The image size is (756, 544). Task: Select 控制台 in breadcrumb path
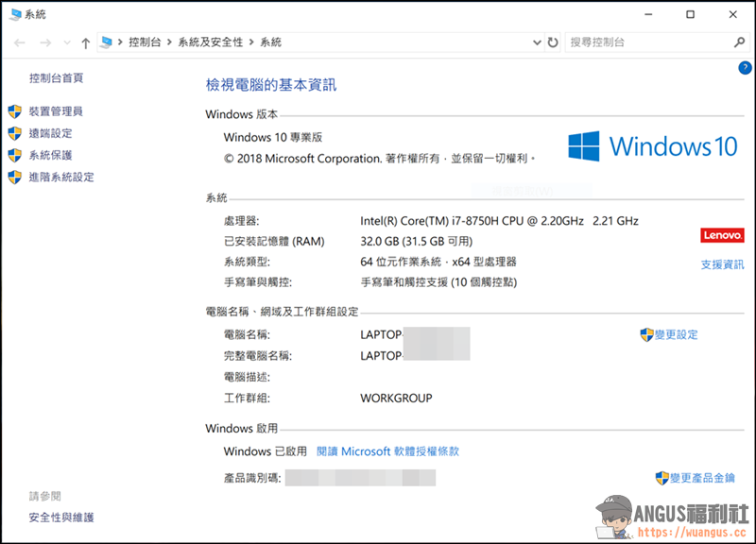click(145, 42)
